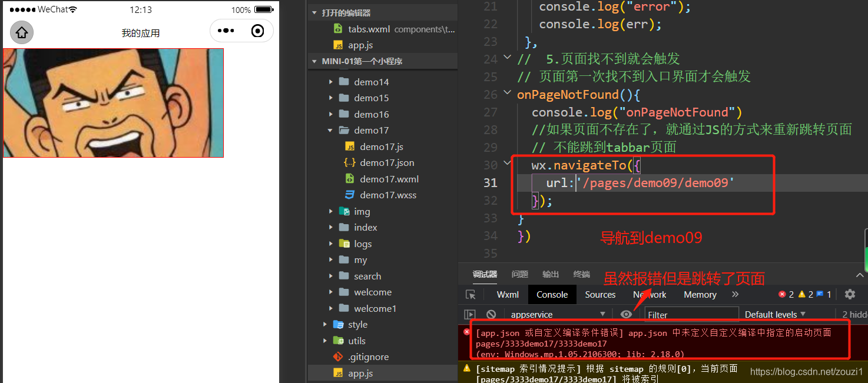Click the utils folder icon
This screenshot has width=868, height=383.
pyautogui.click(x=339, y=341)
